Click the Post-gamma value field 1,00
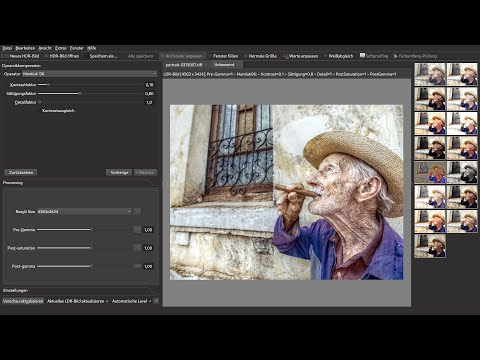 pyautogui.click(x=148, y=266)
